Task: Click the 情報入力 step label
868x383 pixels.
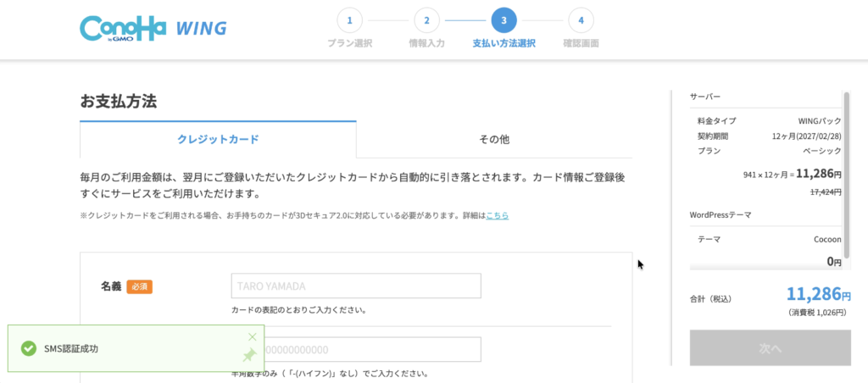Action: pyautogui.click(x=426, y=43)
